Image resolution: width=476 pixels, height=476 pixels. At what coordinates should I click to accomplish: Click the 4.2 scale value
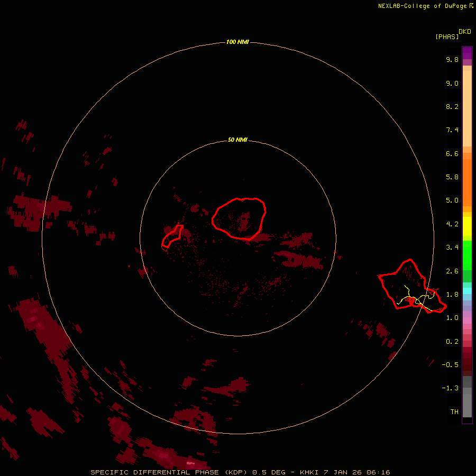pyautogui.click(x=452, y=224)
